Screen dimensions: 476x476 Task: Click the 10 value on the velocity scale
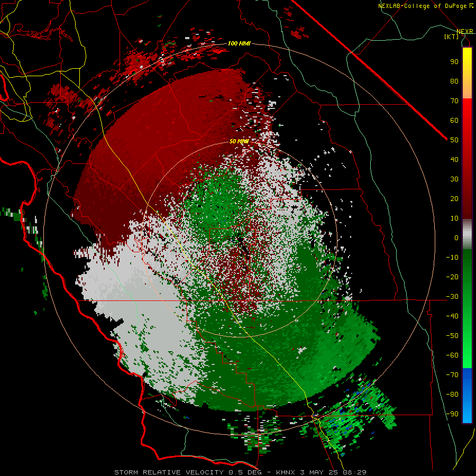(454, 218)
